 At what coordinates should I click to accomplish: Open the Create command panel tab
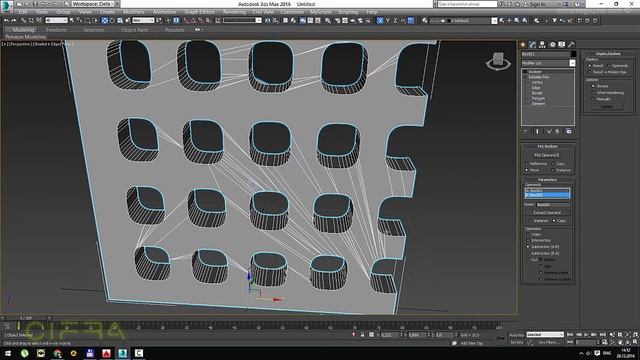[523, 44]
